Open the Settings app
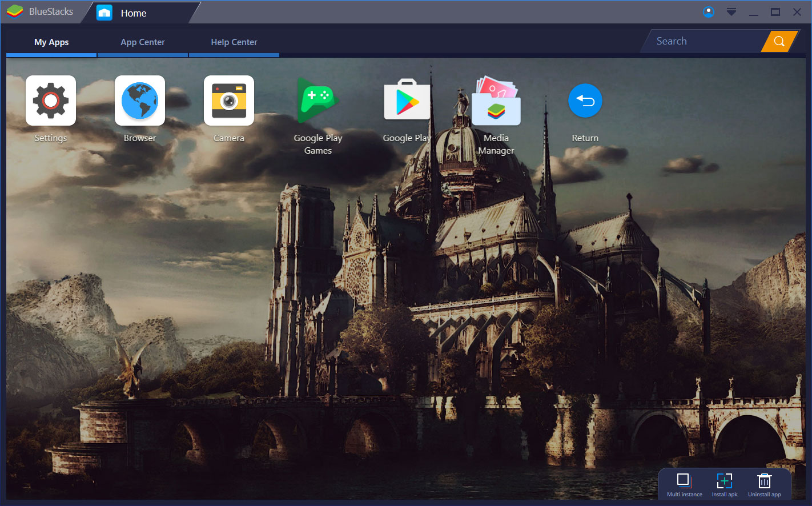Screen dimensions: 812x506 (x=51, y=101)
